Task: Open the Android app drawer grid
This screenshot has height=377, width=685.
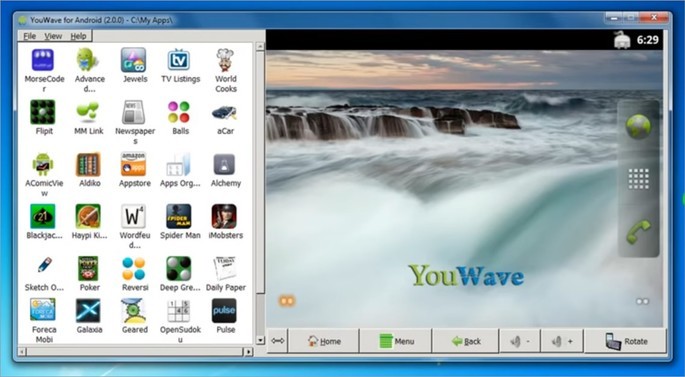Action: click(638, 179)
